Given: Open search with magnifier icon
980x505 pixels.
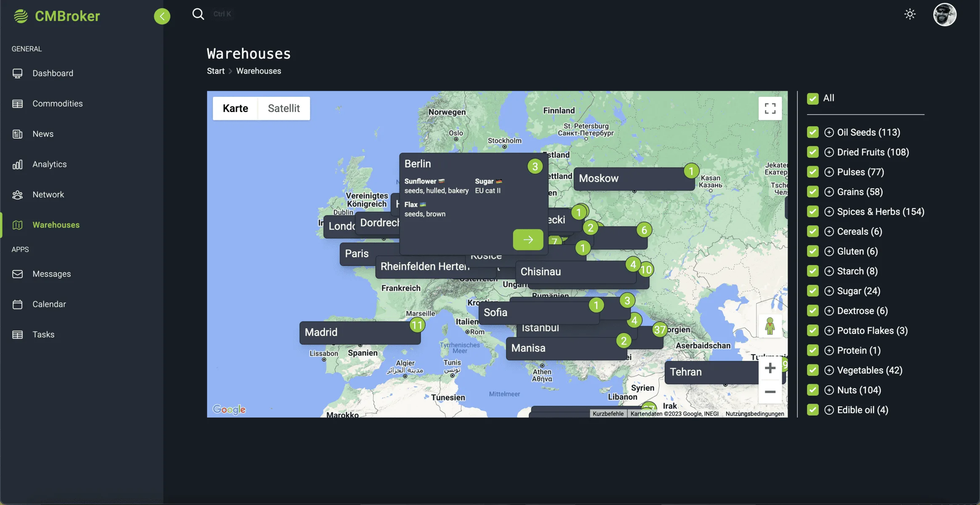Looking at the screenshot, I should pos(198,14).
